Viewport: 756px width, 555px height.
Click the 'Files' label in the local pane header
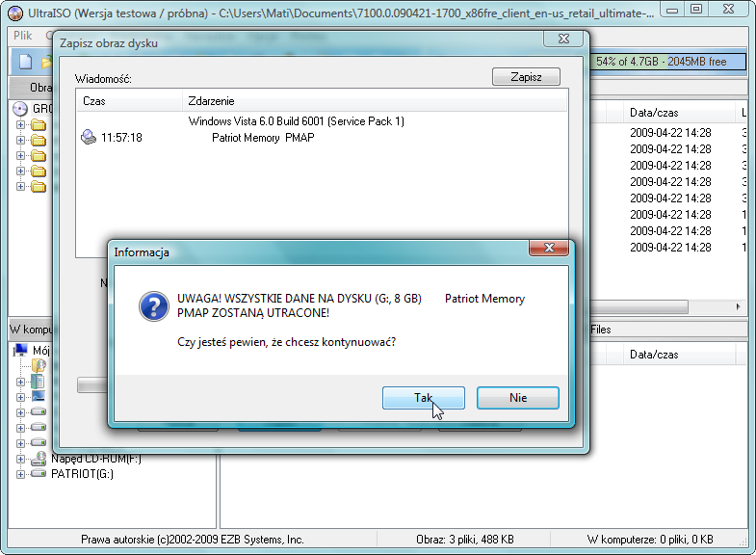tap(601, 330)
